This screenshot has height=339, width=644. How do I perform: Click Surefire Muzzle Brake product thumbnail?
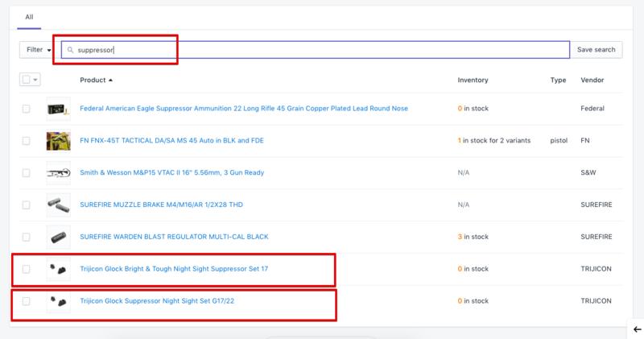pos(58,205)
